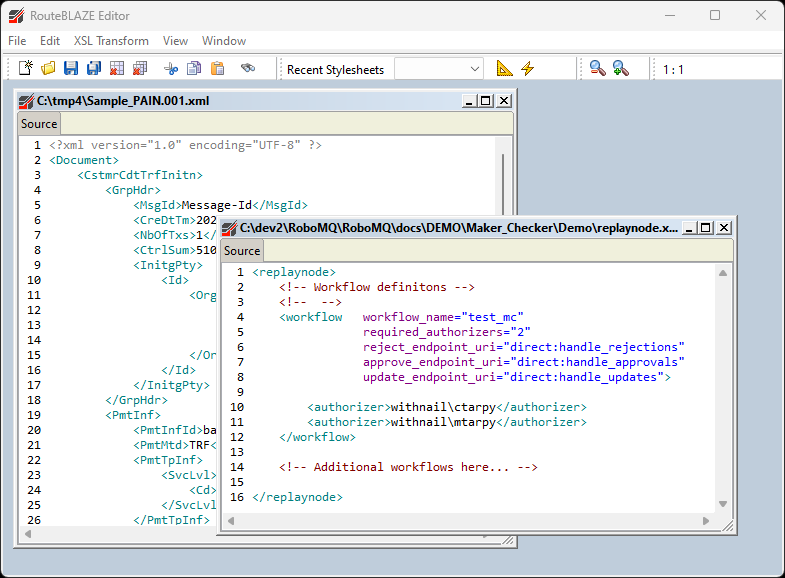Close the Sample_PAIN.001.xml child window
The height and width of the screenshot is (578, 785).
pos(504,100)
